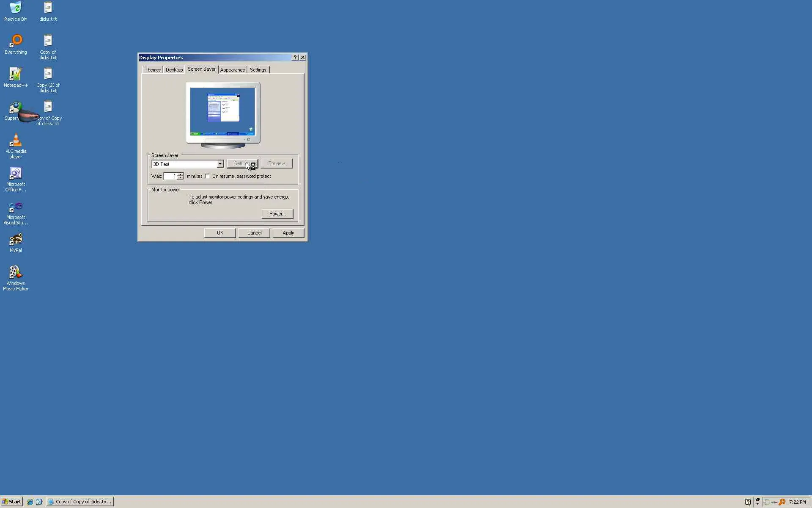The width and height of the screenshot is (812, 508).
Task: Click the Notepad++ desktop icon
Action: 16,74
